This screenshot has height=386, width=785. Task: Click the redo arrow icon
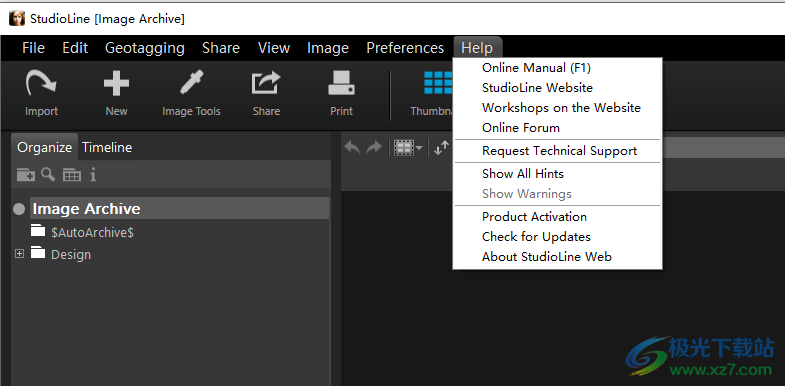(x=373, y=148)
